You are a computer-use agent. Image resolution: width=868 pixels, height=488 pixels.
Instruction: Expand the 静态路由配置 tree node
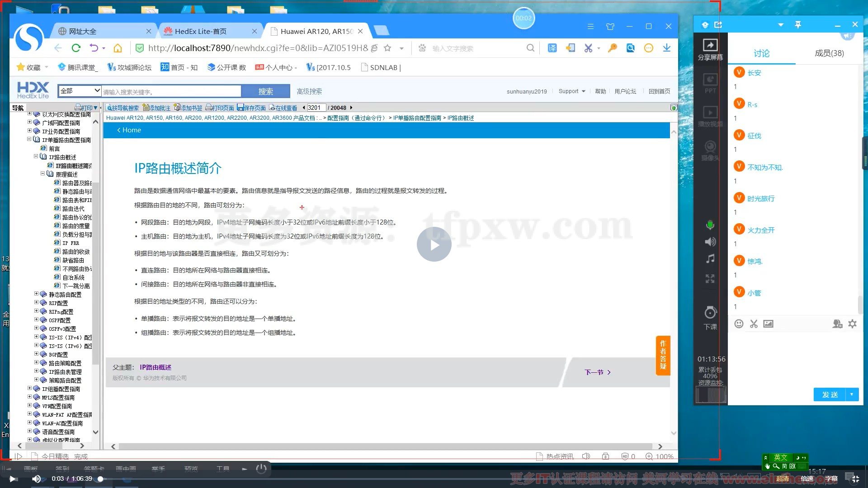pyautogui.click(x=36, y=294)
